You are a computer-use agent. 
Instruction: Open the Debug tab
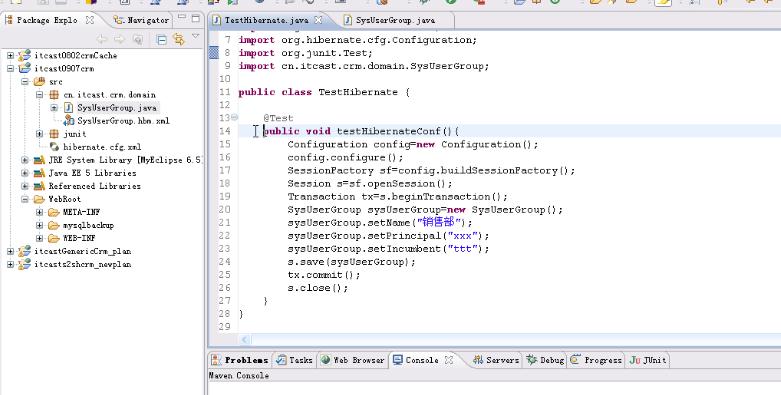546,360
